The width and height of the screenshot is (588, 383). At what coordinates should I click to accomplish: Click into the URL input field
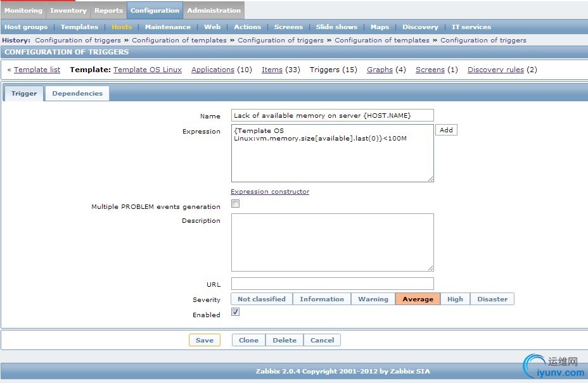coord(332,284)
